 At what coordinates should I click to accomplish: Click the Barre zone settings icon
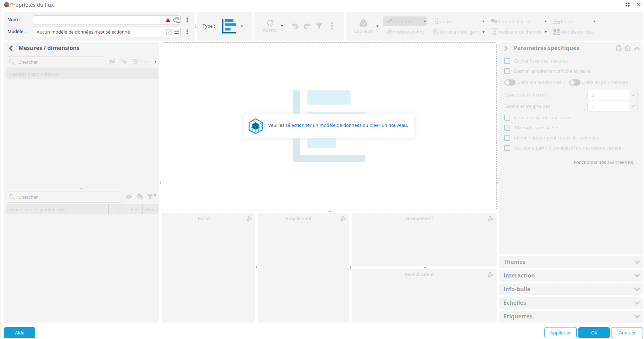click(x=249, y=219)
